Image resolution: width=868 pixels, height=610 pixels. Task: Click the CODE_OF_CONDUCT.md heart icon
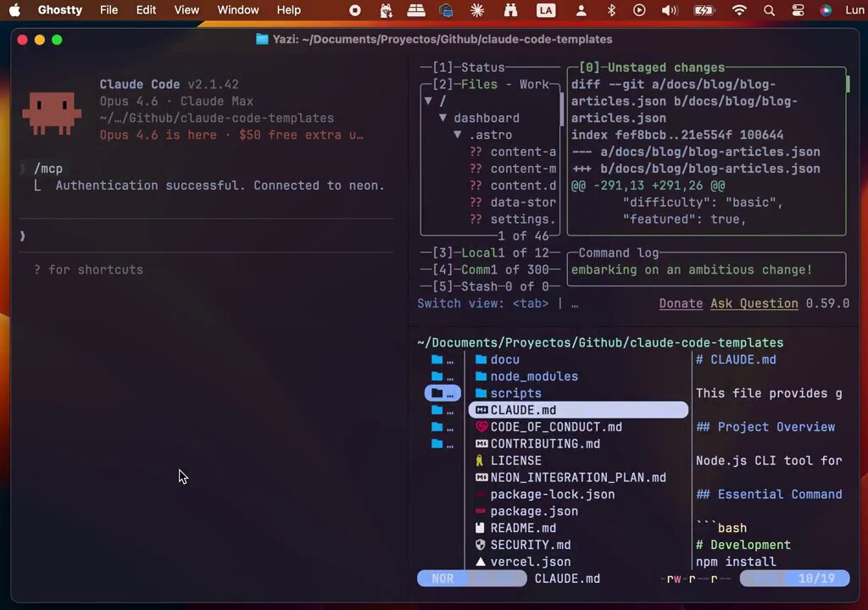(481, 427)
